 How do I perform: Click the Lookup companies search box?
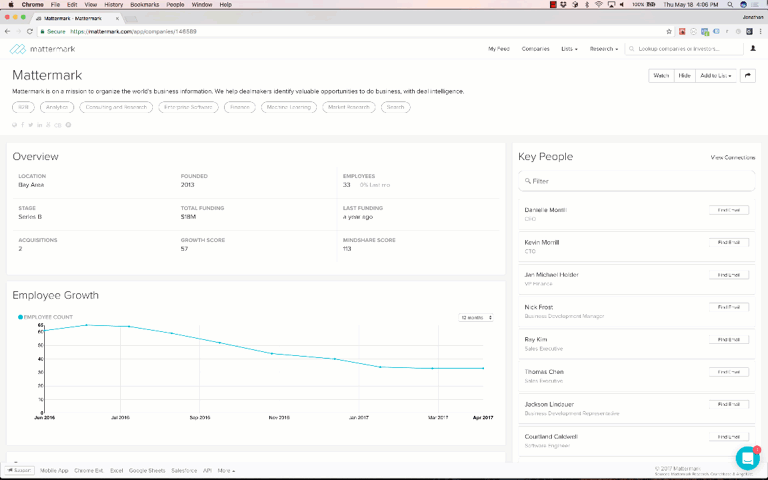click(684, 49)
